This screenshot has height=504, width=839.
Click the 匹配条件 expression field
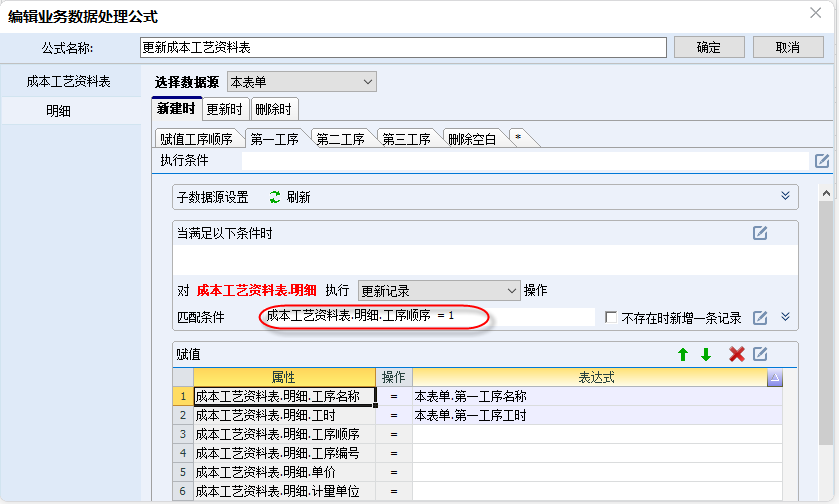[427, 317]
